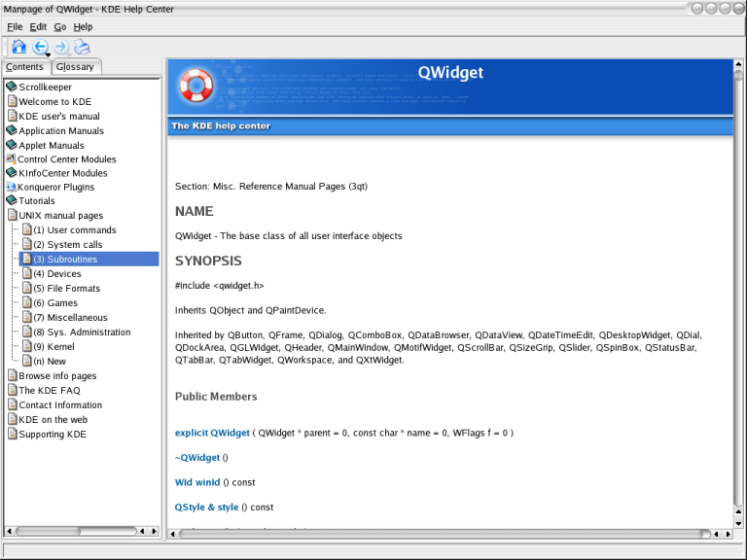Click the contents pane scroll left arrow
This screenshot has width=747, height=560.
(x=9, y=531)
